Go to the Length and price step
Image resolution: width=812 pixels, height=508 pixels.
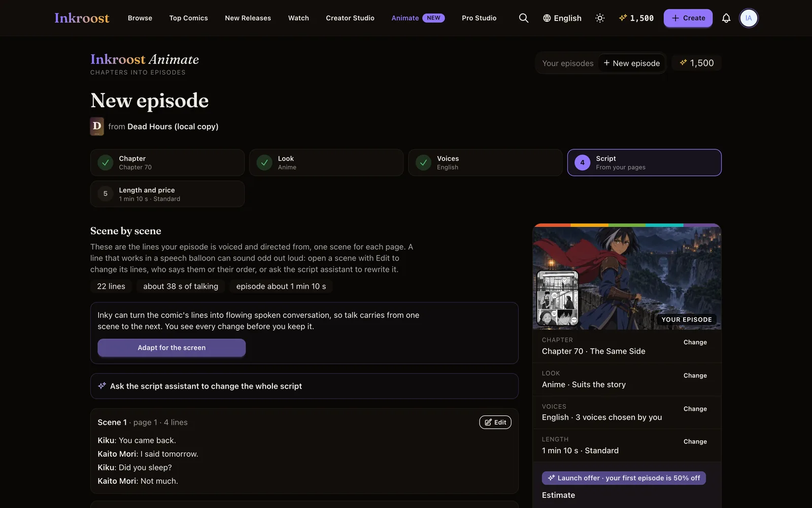pos(167,194)
